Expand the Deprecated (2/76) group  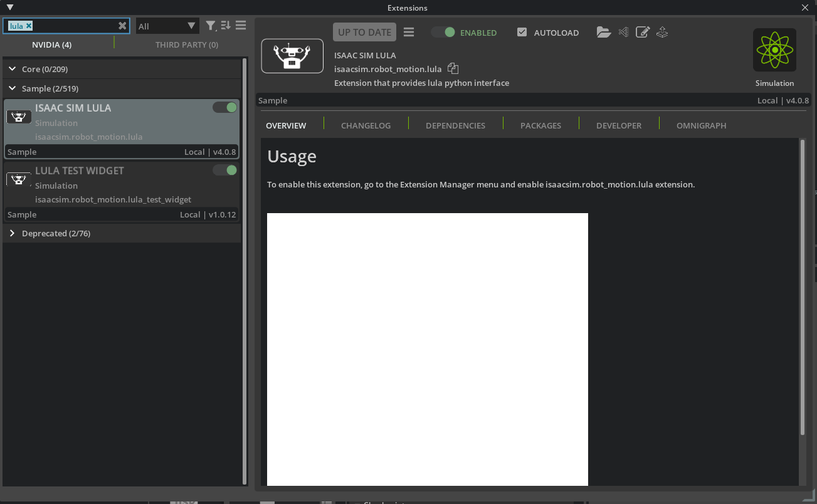(x=13, y=233)
